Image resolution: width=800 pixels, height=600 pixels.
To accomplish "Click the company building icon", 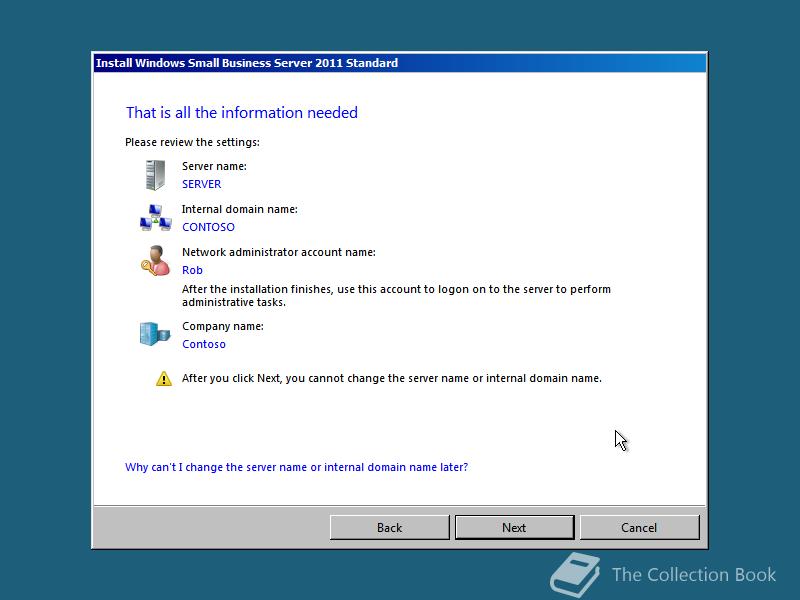I will coord(155,334).
